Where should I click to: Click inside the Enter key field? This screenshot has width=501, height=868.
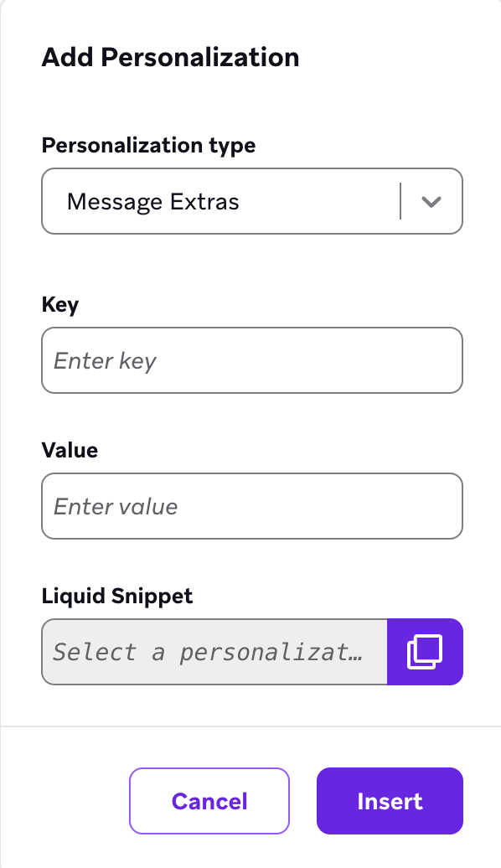click(x=251, y=360)
